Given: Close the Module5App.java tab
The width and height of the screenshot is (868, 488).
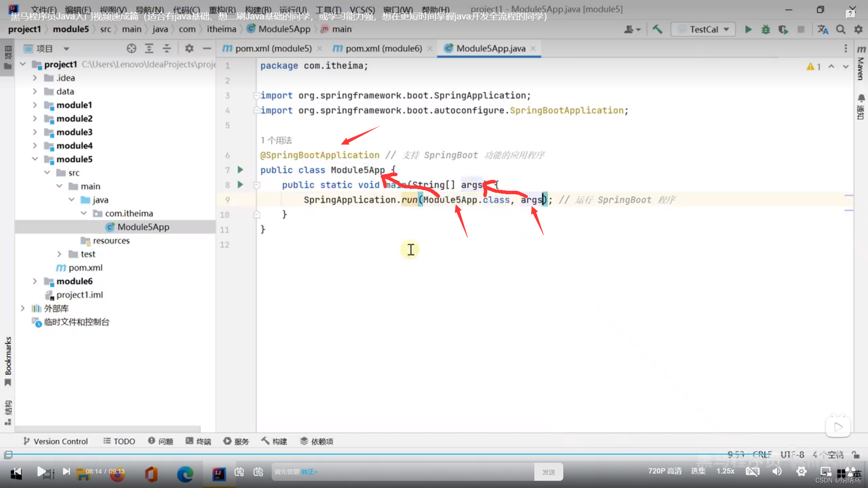Looking at the screenshot, I should [533, 48].
